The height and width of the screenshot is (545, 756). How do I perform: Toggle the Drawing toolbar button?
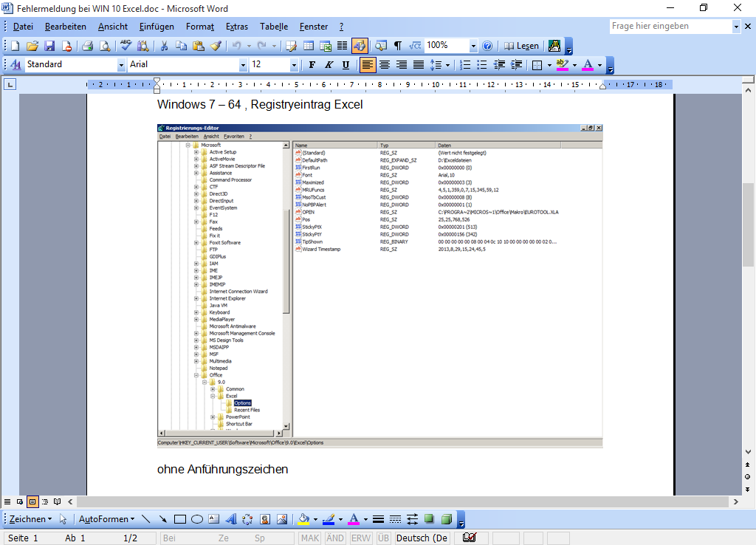(360, 46)
